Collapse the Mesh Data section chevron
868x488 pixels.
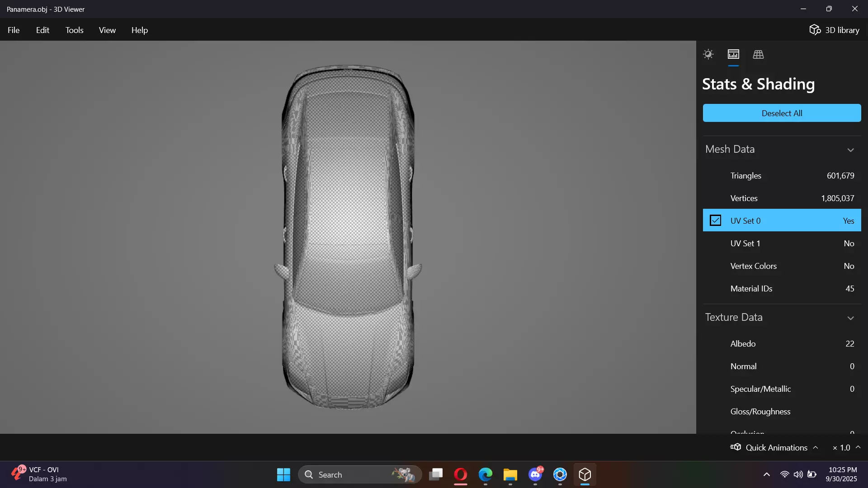click(850, 150)
